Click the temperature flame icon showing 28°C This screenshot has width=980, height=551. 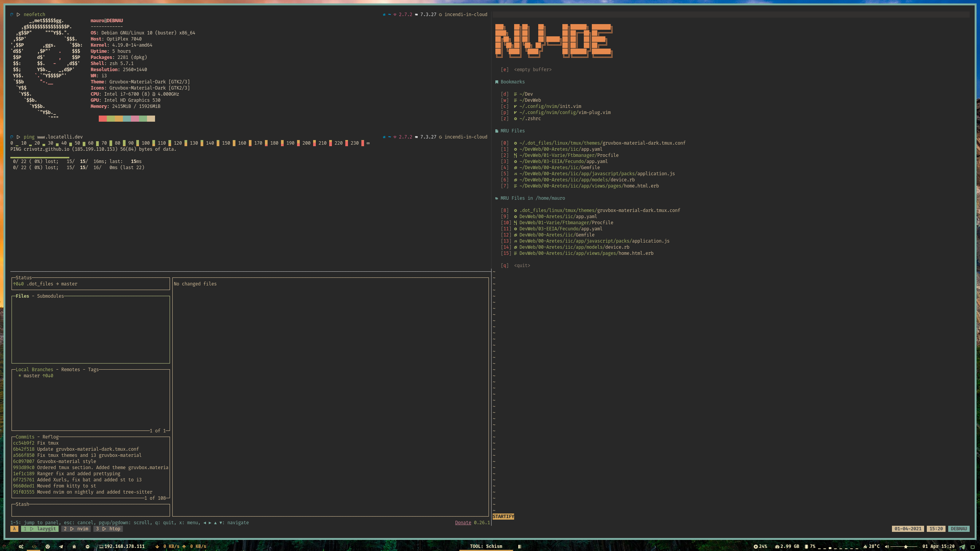(865, 546)
